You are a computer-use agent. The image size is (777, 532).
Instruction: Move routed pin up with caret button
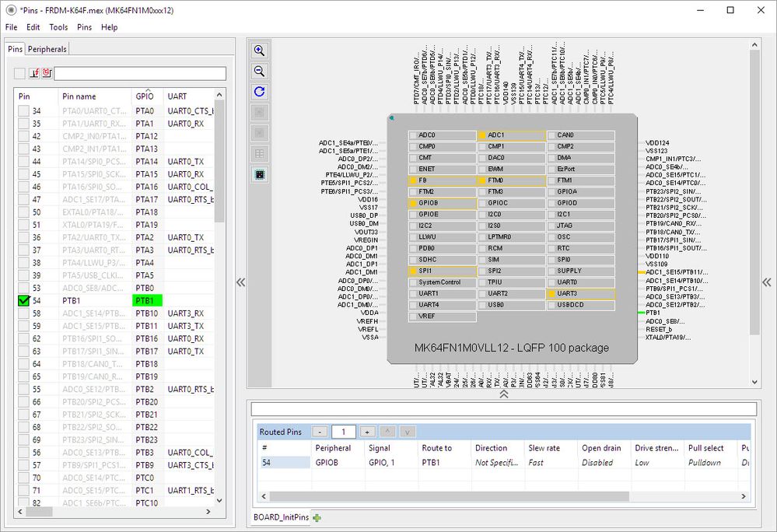[387, 432]
